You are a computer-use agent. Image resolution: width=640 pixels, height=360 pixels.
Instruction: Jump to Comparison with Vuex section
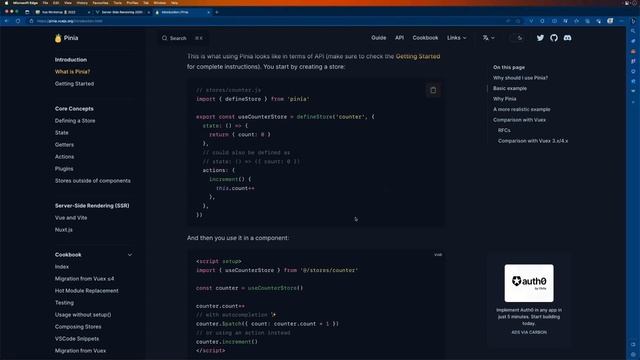point(519,120)
